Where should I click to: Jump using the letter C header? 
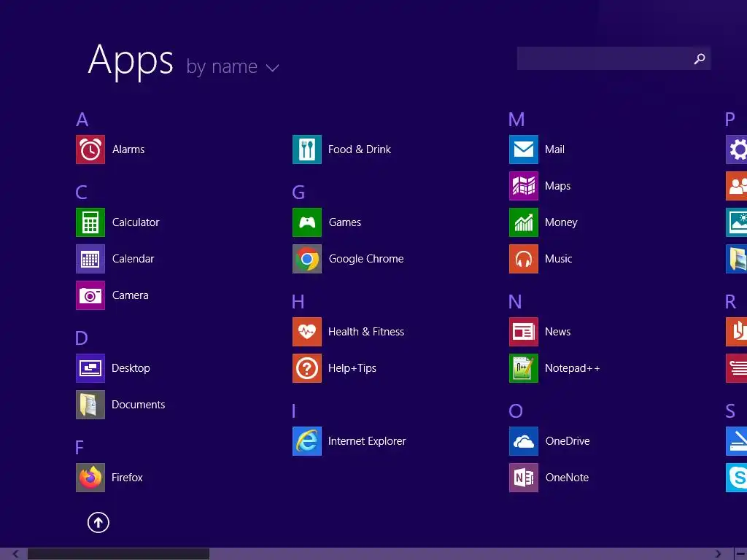click(x=82, y=192)
